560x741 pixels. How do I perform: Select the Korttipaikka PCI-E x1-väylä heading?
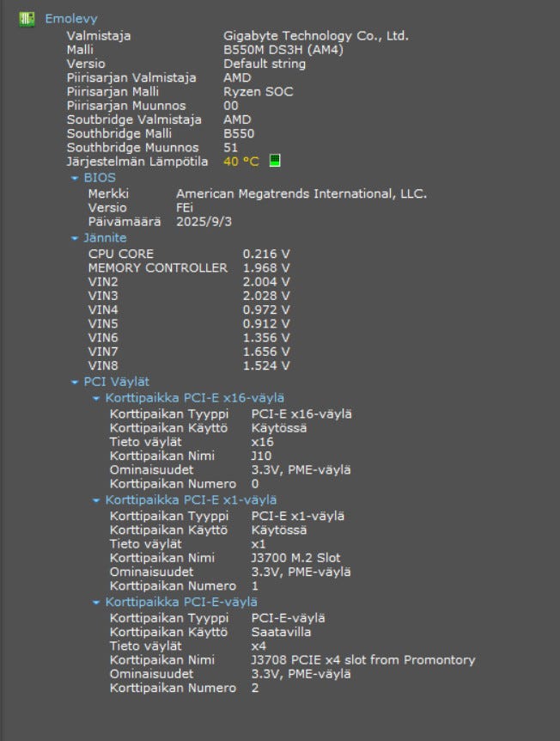tap(191, 499)
